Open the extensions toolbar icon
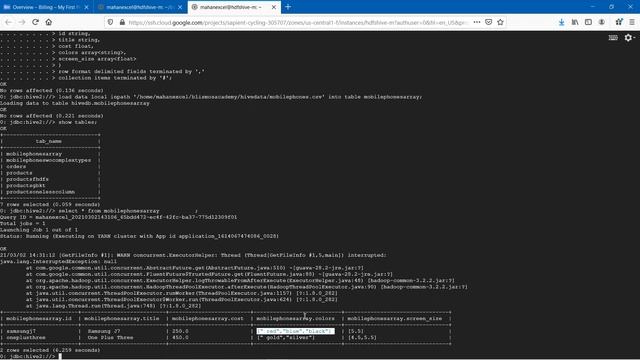This screenshot has width=640, height=360. [619, 22]
